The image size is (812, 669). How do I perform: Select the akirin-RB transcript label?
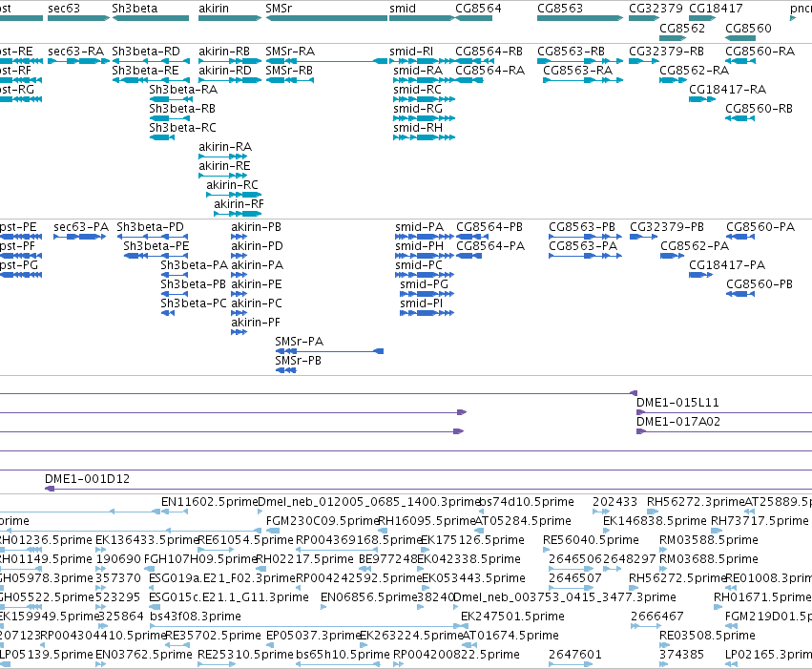click(x=224, y=52)
